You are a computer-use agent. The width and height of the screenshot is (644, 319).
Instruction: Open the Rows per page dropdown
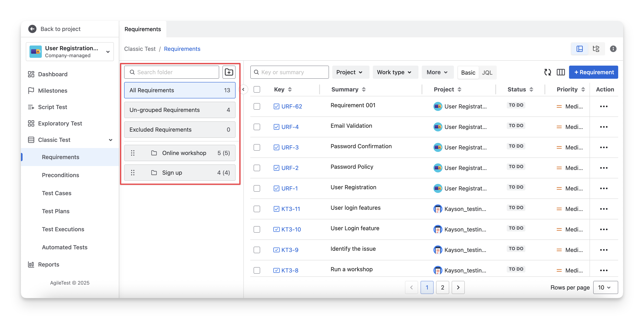point(605,287)
